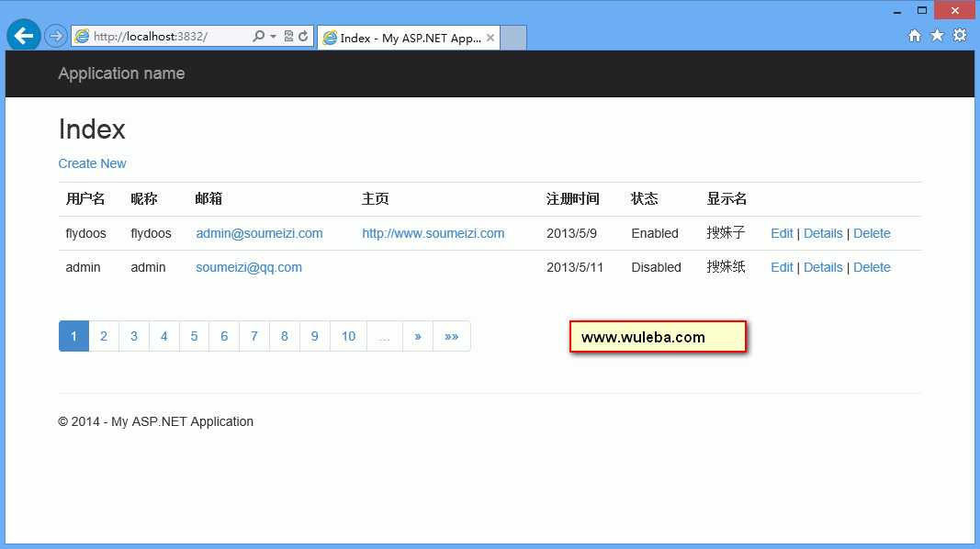This screenshot has width=980, height=549.
Task: Open a new blank tab
Action: 513,38
